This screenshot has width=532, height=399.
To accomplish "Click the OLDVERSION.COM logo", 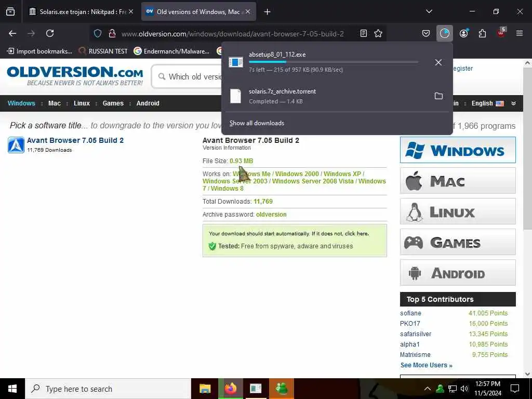I will pos(75,76).
